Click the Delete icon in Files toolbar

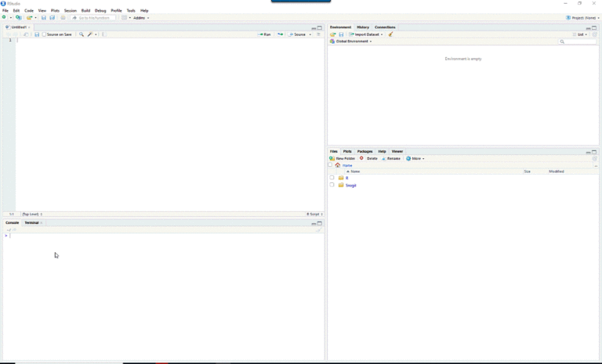coord(368,158)
